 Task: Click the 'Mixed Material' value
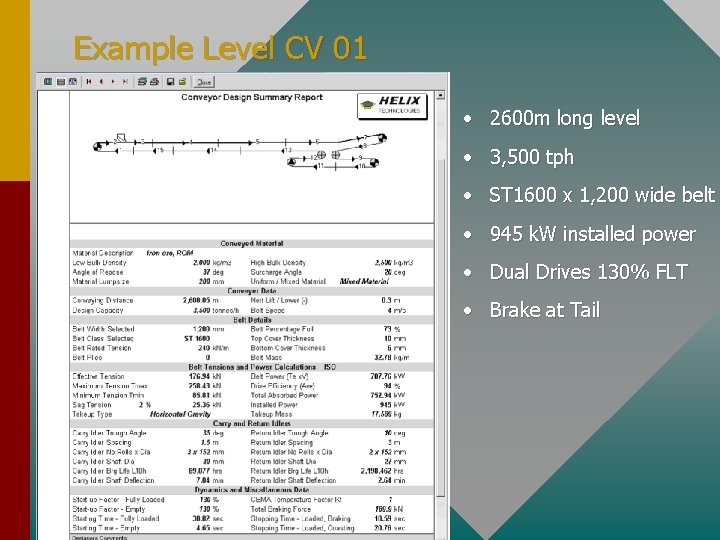tap(364, 281)
